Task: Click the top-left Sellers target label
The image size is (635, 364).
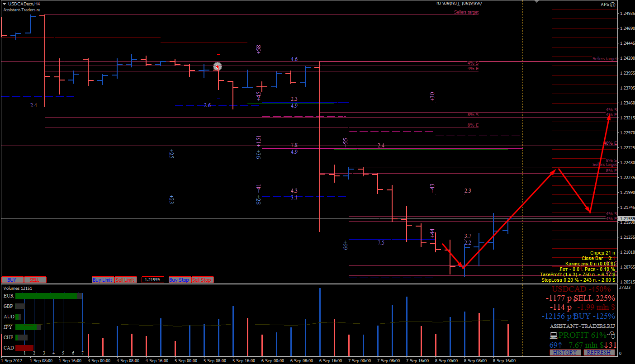Action: click(466, 12)
